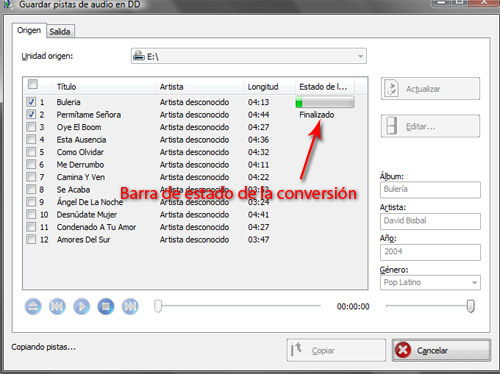The height and width of the screenshot is (374, 500).
Task: Click the red X cancel icon
Action: 403,350
